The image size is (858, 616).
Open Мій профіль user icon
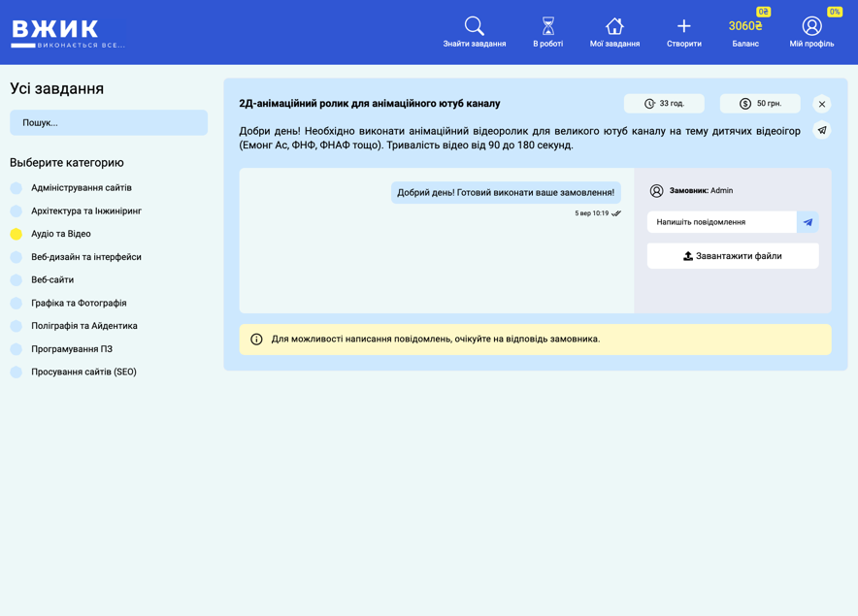point(811,26)
